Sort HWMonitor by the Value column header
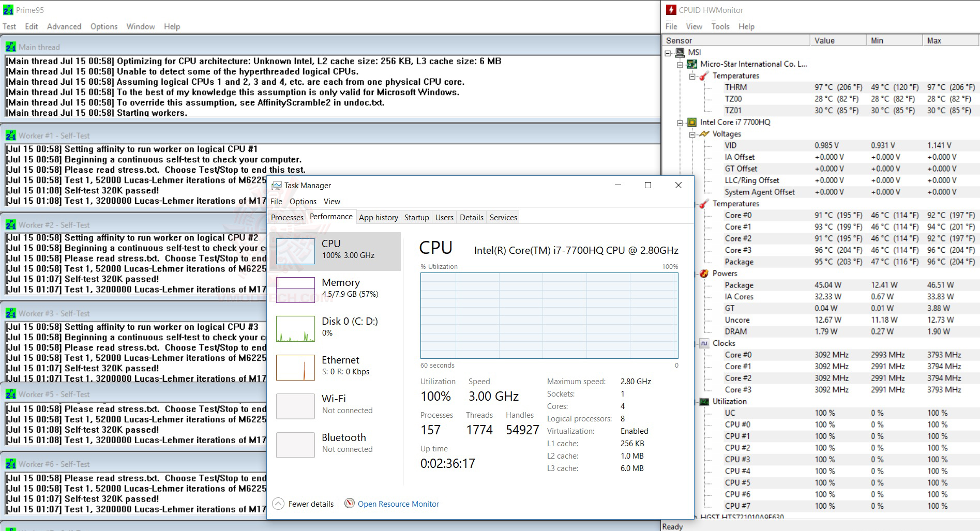Screen dimensions: 980x531 [838, 40]
